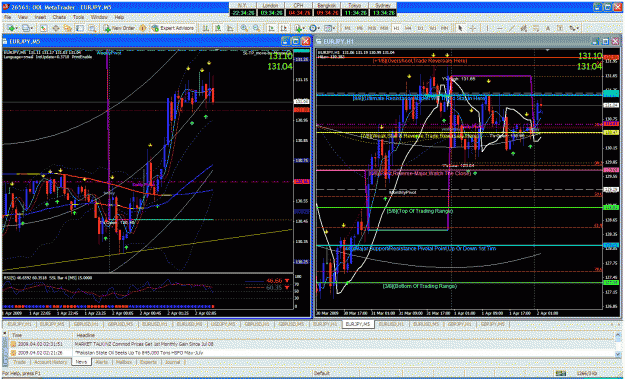
Task: Open the Data Window toolbar icon
Action: click(x=56, y=28)
